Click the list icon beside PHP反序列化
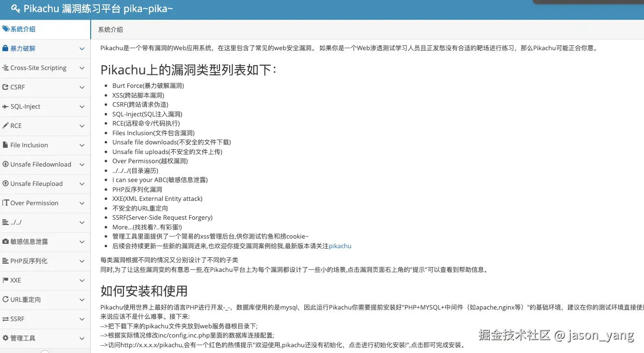The image size is (644, 353). point(5,261)
